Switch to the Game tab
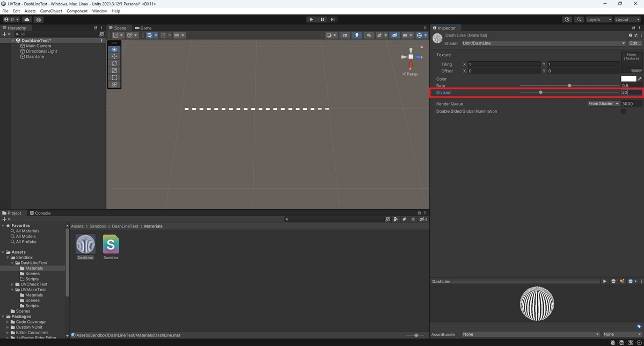This screenshot has width=644, height=346. coord(143,27)
